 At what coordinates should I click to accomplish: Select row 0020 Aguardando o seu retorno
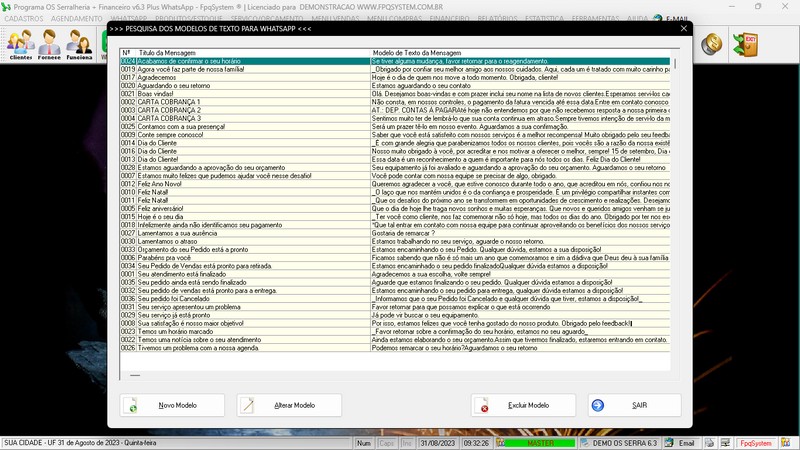(395, 86)
